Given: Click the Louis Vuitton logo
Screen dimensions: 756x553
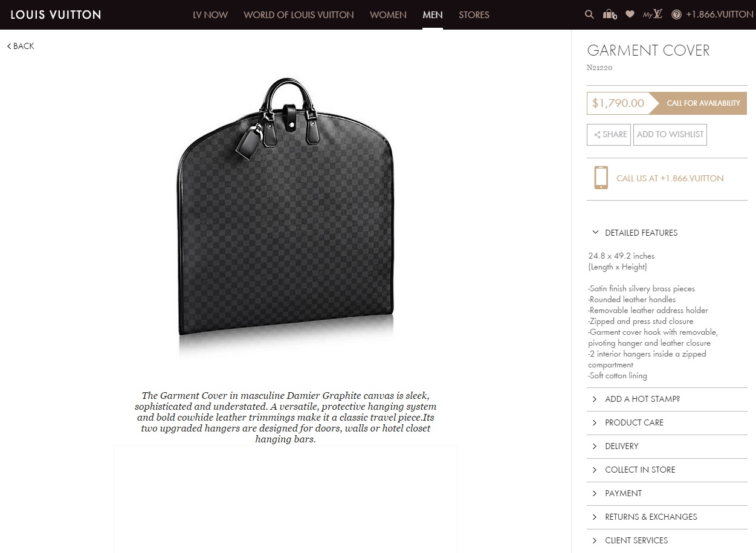Looking at the screenshot, I should point(56,15).
